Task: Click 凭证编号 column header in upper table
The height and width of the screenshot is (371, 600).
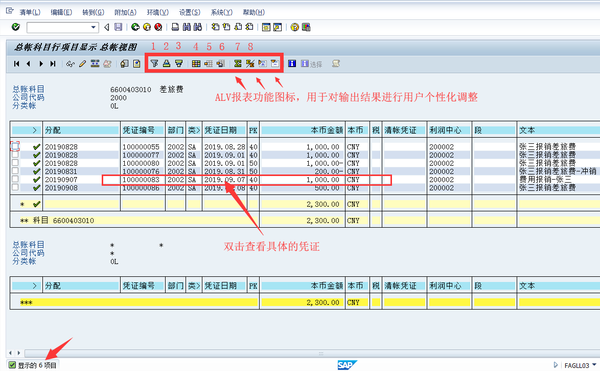Action: 143,130
